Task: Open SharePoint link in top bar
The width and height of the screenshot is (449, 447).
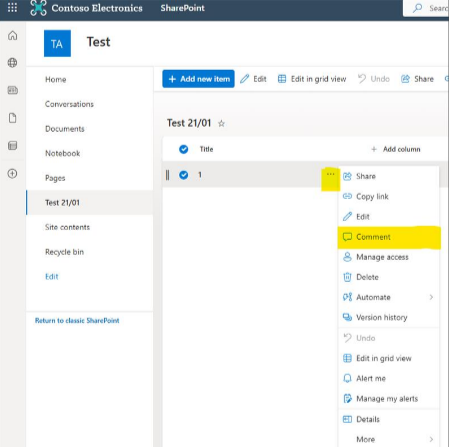Action: click(x=183, y=8)
